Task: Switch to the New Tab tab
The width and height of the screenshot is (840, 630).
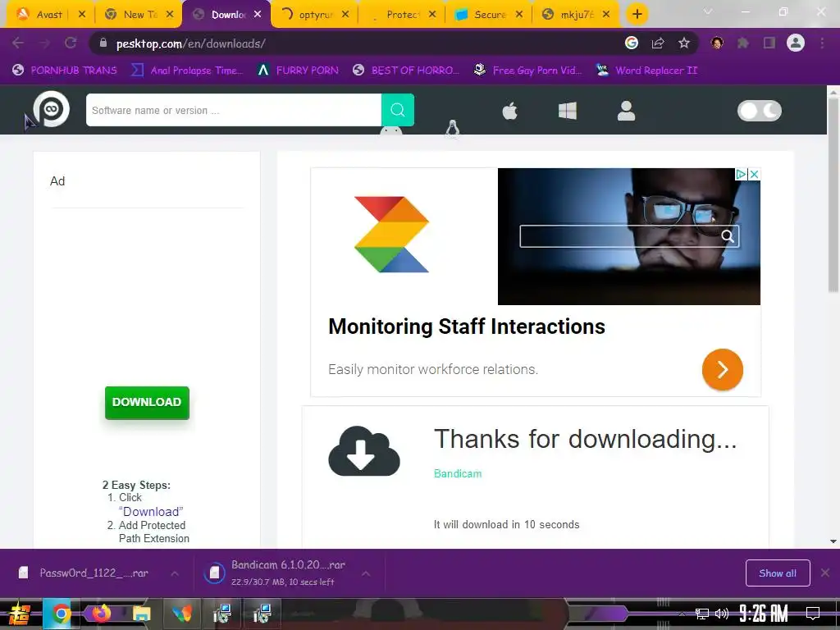Action: click(140, 15)
